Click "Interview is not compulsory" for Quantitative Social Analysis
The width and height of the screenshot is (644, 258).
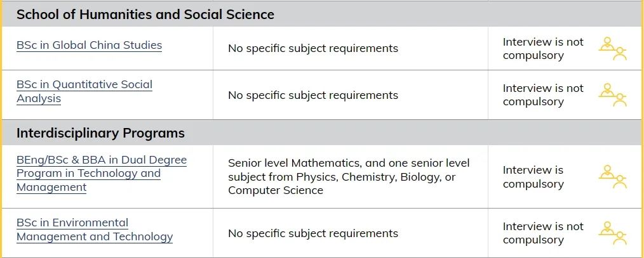coord(543,94)
